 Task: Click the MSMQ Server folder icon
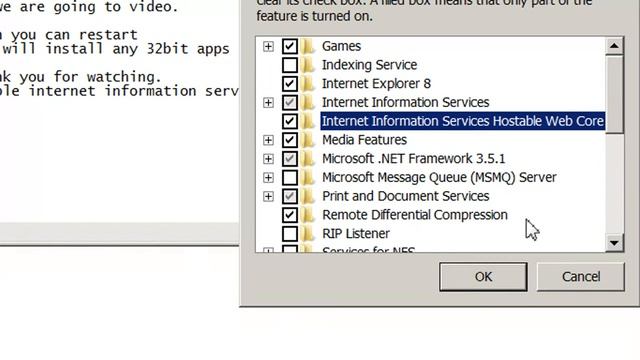308,178
